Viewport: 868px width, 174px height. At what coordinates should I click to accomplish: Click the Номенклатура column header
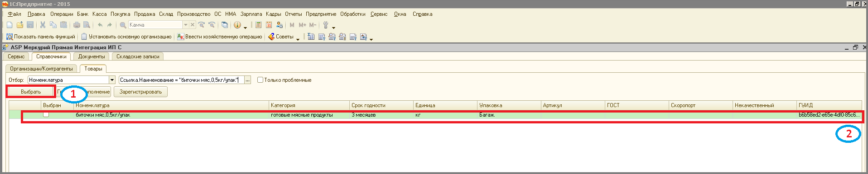171,105
